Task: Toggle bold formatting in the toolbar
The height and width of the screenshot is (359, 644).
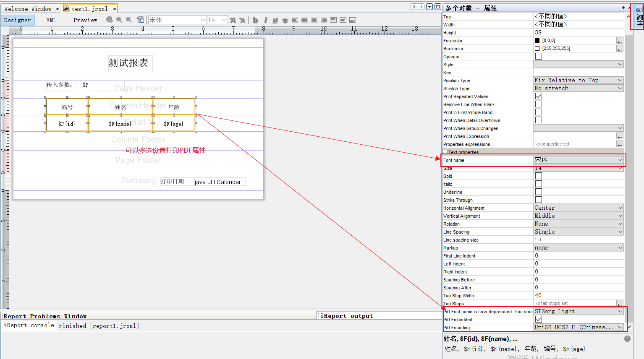Action: click(255, 20)
